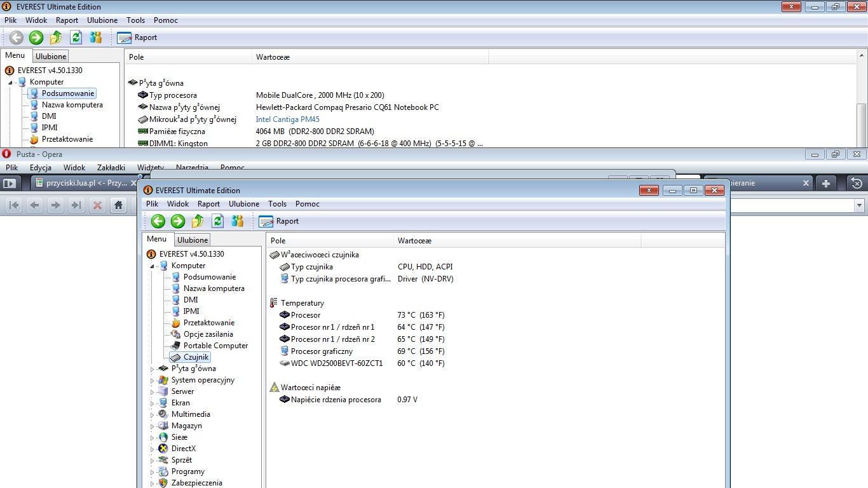Viewport: 868px width, 488px height.
Task: Open Raport button in top EVEREST window
Action: tap(137, 37)
